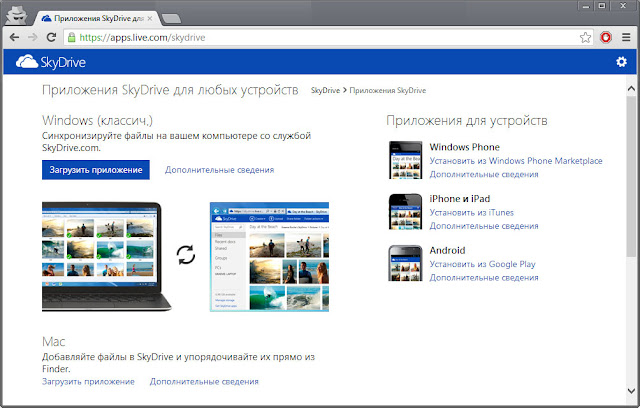Click the browser back arrow
The height and width of the screenshot is (408, 640).
click(x=14, y=38)
